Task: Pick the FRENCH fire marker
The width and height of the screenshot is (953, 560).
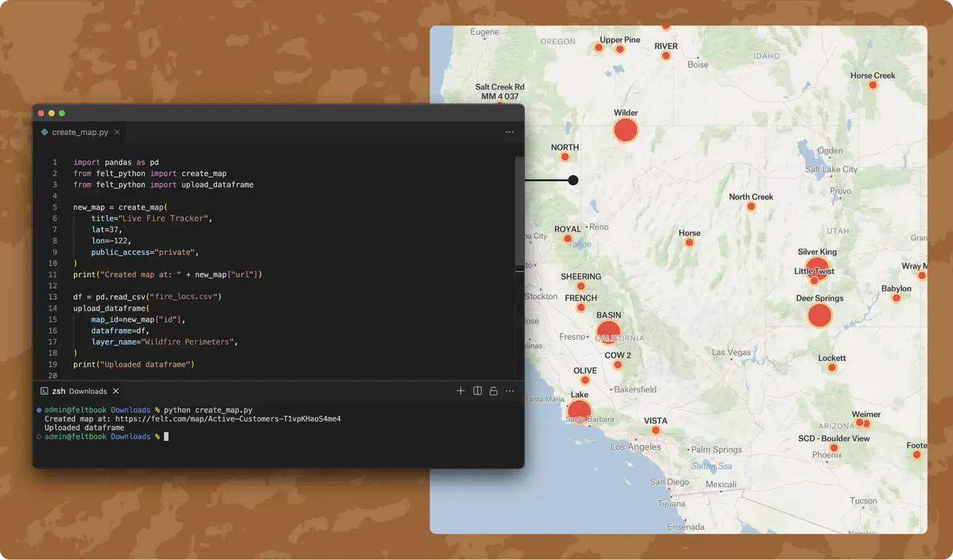Action: 581,308
